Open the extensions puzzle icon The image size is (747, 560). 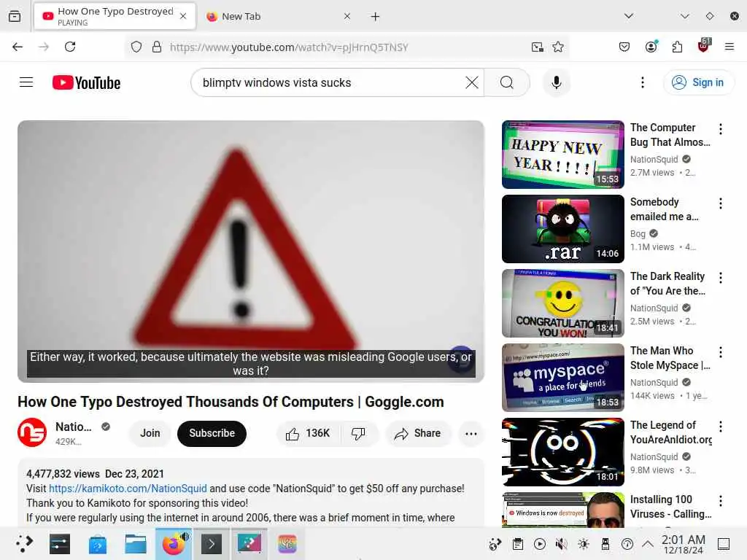coord(677,47)
